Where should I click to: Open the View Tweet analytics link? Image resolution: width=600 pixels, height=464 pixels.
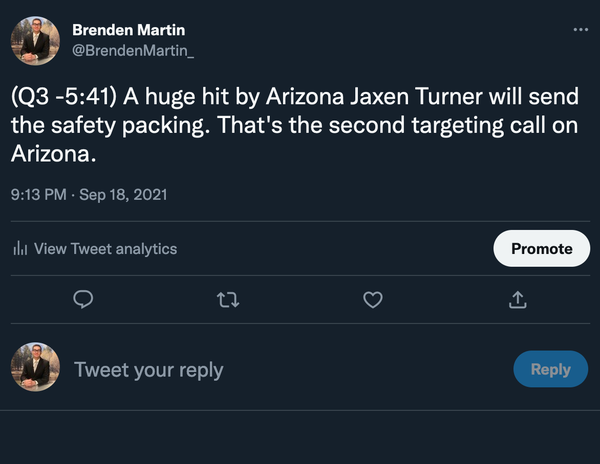coord(105,249)
